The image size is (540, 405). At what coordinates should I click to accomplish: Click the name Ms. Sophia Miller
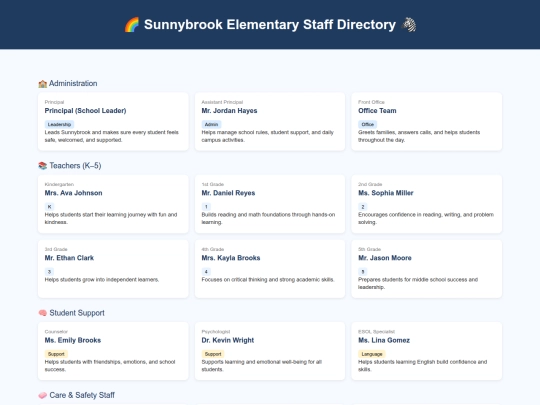tap(386, 193)
